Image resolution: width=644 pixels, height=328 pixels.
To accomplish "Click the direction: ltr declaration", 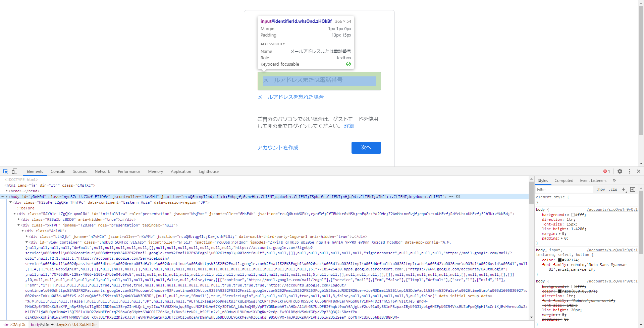I will tap(558, 219).
